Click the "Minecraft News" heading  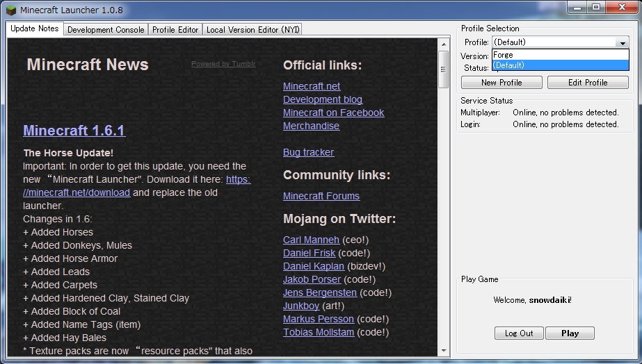coord(88,65)
